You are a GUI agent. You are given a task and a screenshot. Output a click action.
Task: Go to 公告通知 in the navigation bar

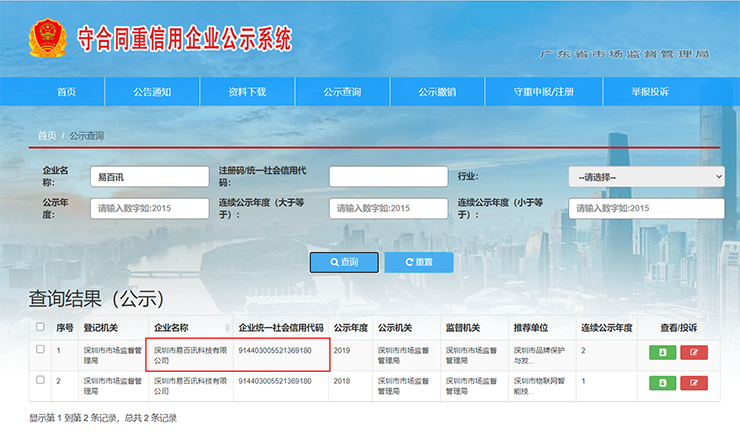(152, 92)
